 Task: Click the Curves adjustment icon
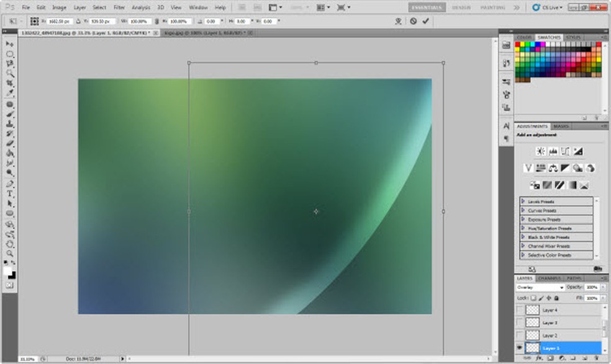point(565,151)
